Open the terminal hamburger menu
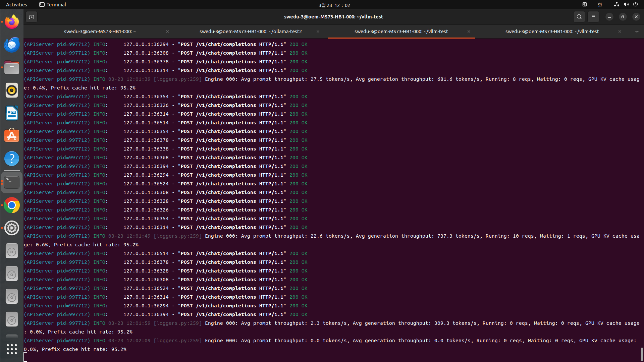 [x=593, y=17]
